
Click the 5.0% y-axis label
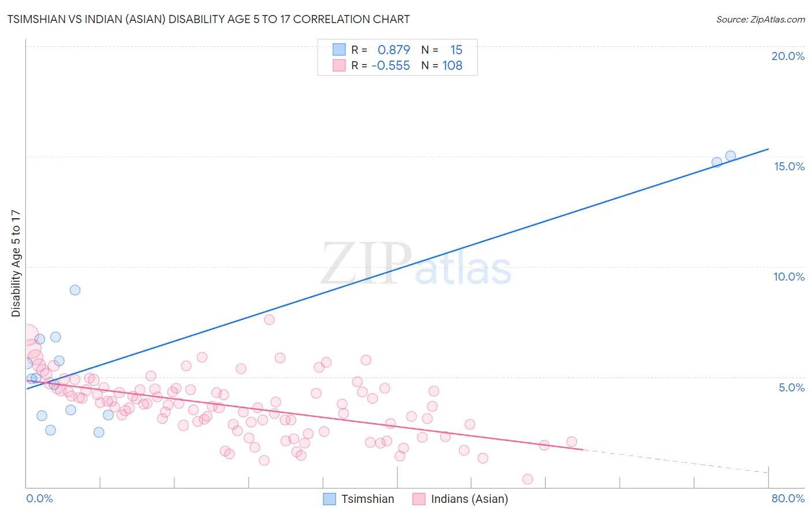(791, 387)
